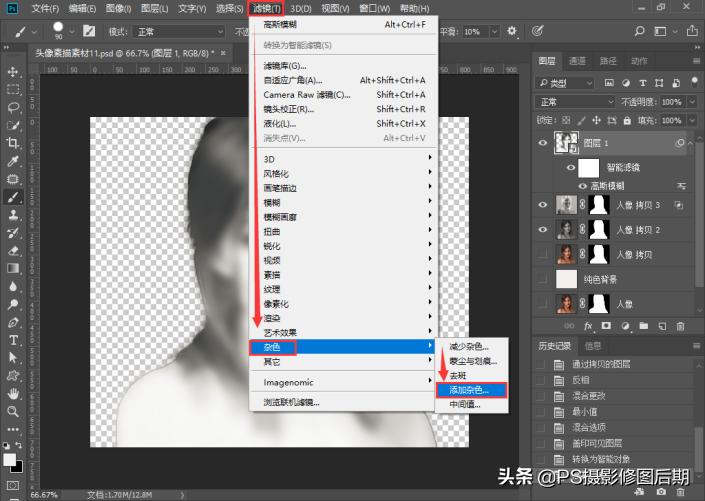Select the Lasso tool

(x=13, y=107)
